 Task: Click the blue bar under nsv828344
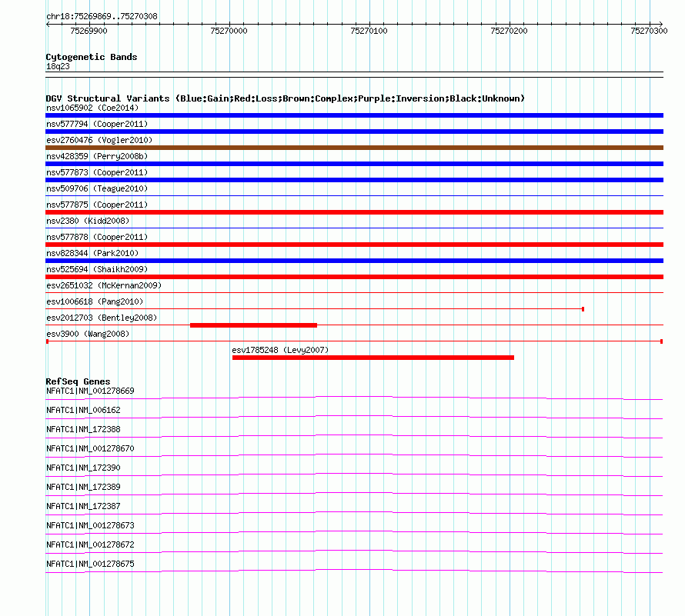(x=354, y=261)
